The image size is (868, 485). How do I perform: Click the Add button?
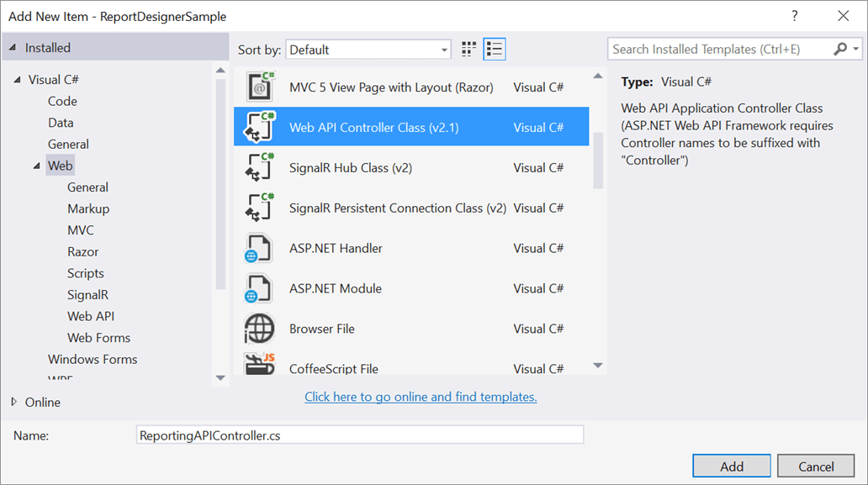click(x=731, y=467)
